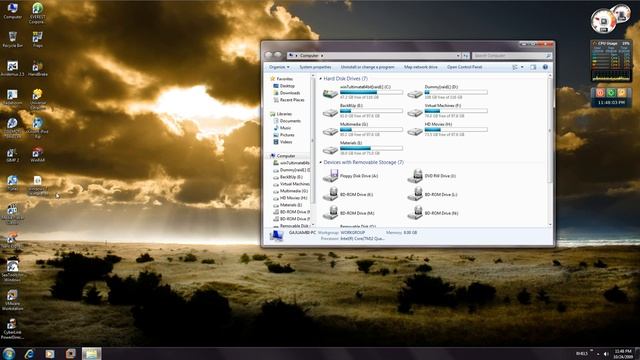This screenshot has width=640, height=360.
Task: Launch EVEREST Corporate desktop shortcut
Action: point(37,12)
